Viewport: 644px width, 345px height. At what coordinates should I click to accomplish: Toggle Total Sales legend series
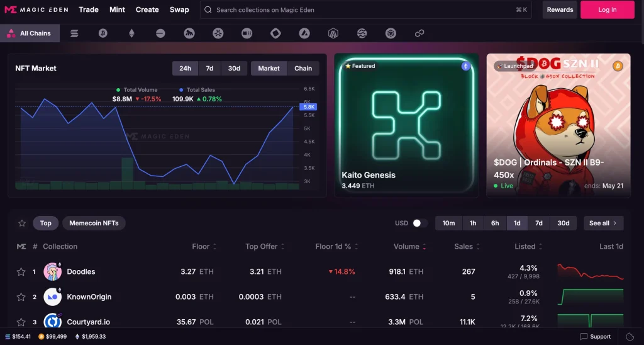197,89
